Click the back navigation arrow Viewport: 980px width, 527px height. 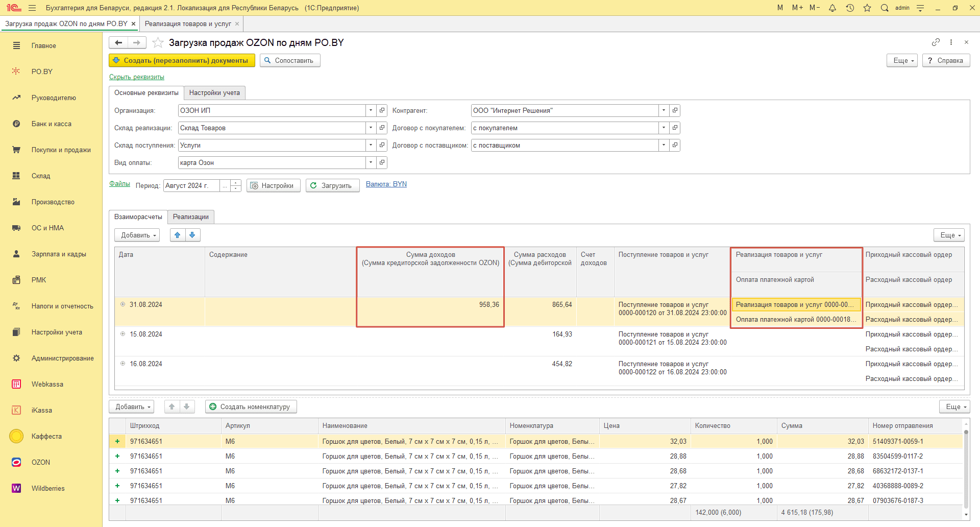point(118,42)
